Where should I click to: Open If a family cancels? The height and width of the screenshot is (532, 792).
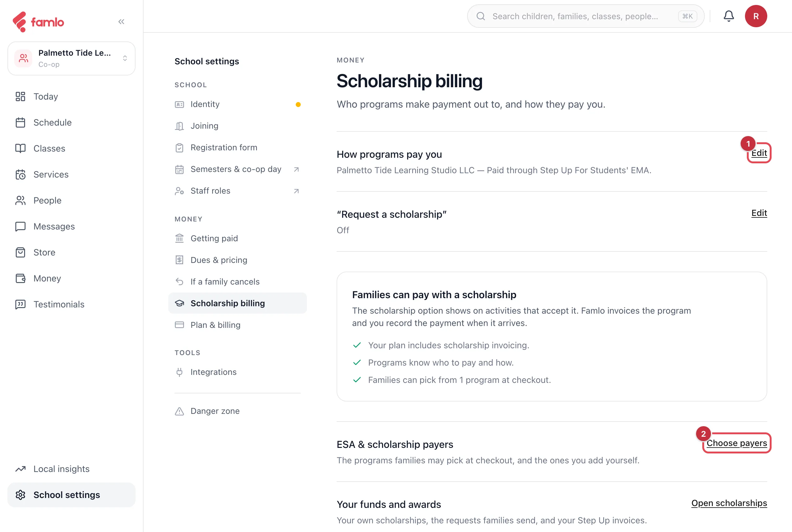(x=238, y=281)
